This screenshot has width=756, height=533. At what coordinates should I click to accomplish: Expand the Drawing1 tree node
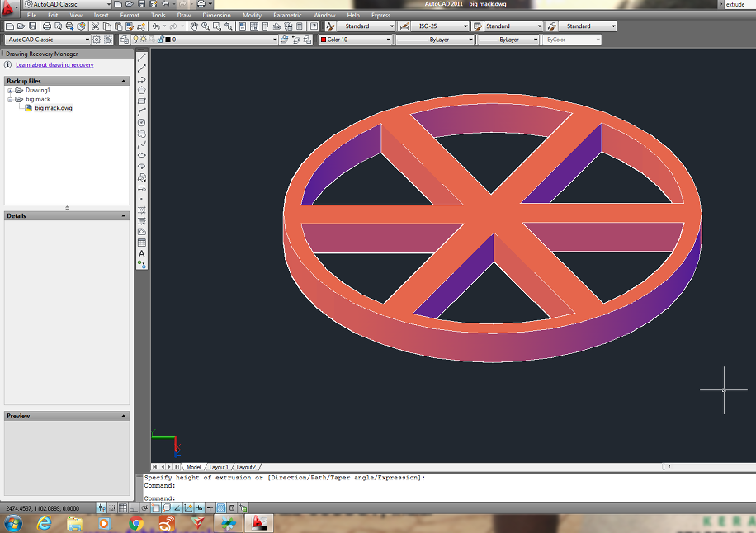point(10,91)
